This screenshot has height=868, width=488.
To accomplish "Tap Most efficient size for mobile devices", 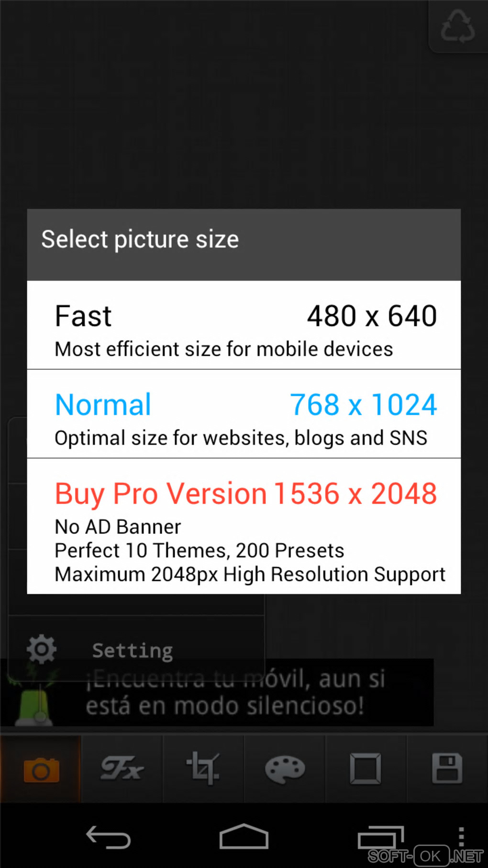I will (x=224, y=349).
